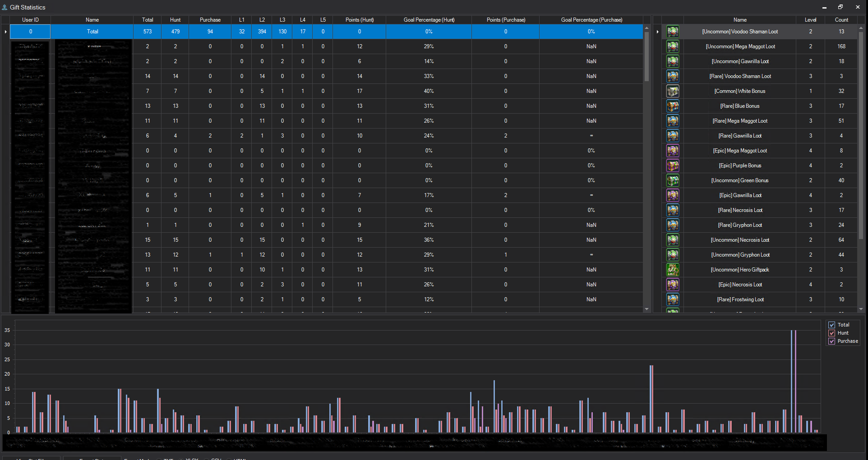
Task: Click the Rare Blue Bonus chest icon
Action: (673, 106)
